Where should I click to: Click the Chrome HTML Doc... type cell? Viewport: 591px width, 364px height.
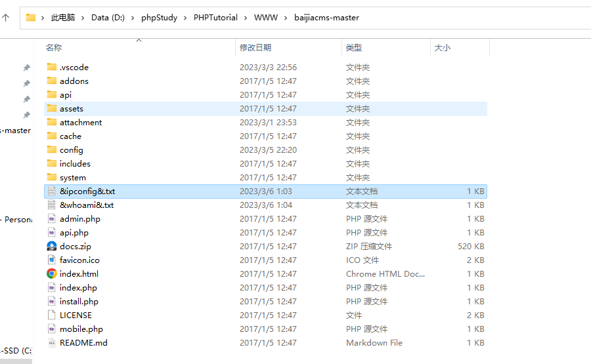pos(385,273)
